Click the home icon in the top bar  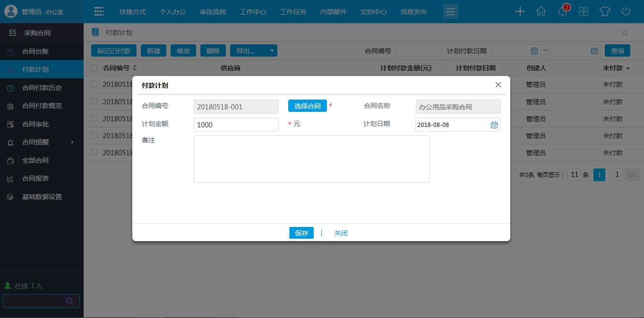[x=541, y=11]
